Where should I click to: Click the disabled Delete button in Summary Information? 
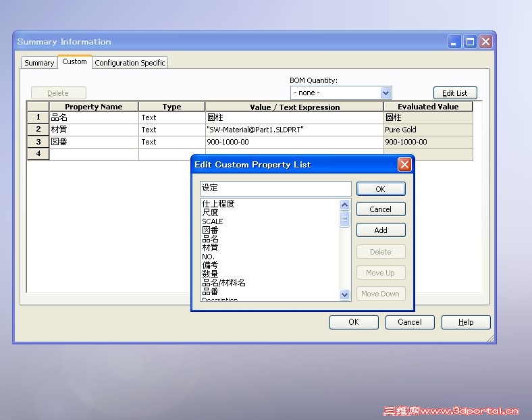(x=58, y=93)
